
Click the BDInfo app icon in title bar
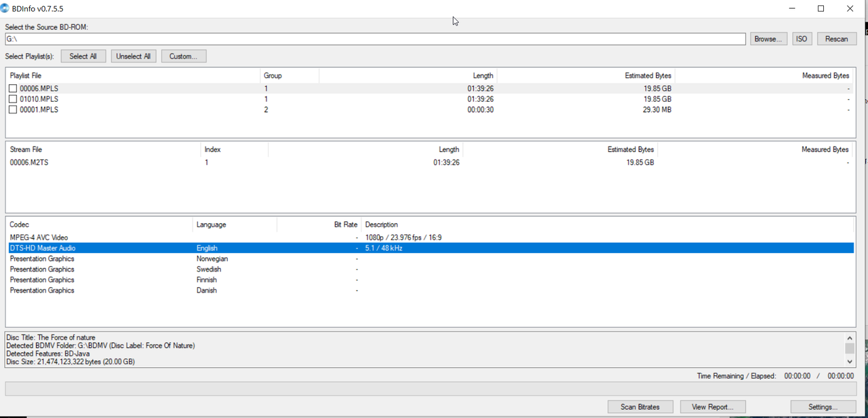click(x=5, y=8)
